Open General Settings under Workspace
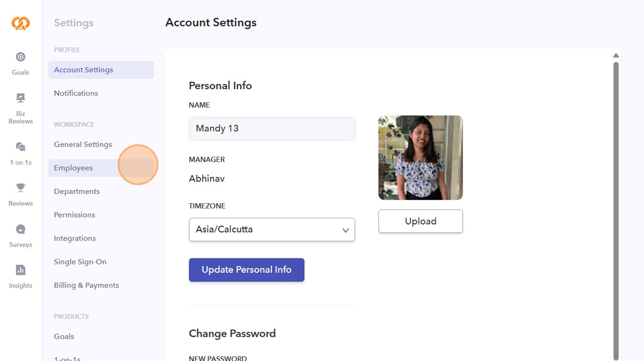Screen dimensions: 644x361 pos(83,145)
